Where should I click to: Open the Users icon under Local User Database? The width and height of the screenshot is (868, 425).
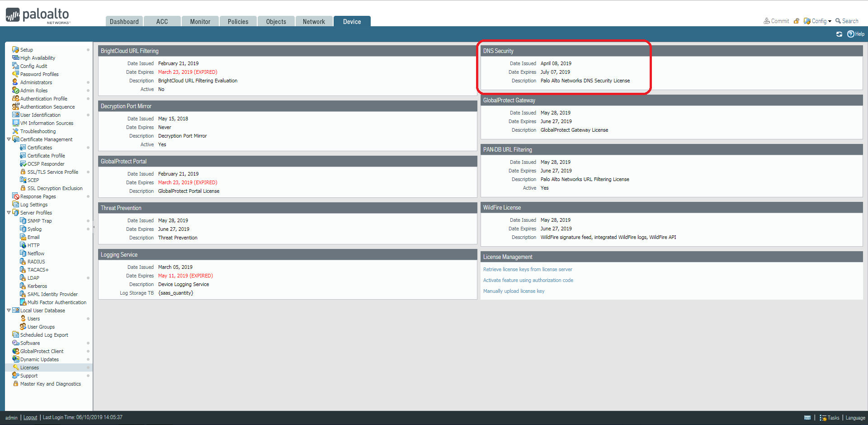[23, 319]
